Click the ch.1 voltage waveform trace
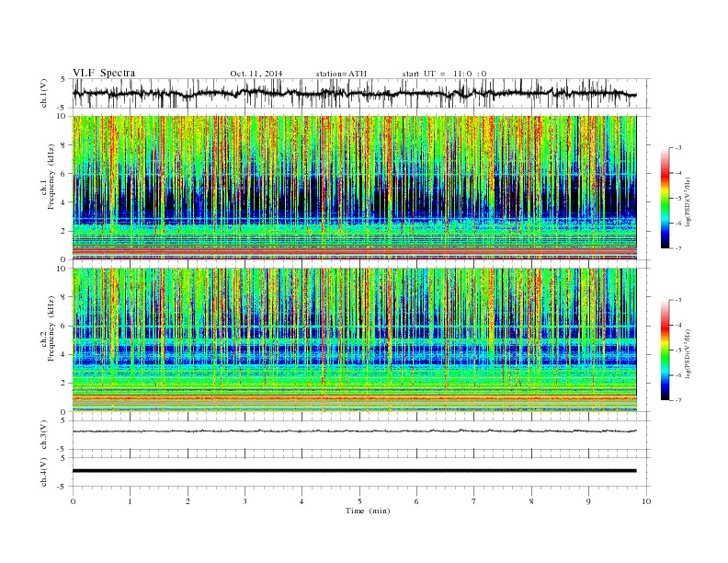 pos(354,94)
